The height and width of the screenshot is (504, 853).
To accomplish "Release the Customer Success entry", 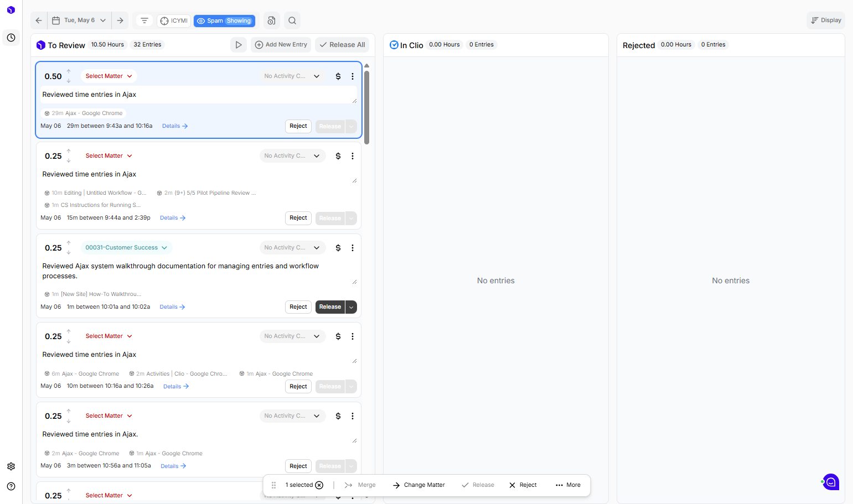I will (330, 307).
